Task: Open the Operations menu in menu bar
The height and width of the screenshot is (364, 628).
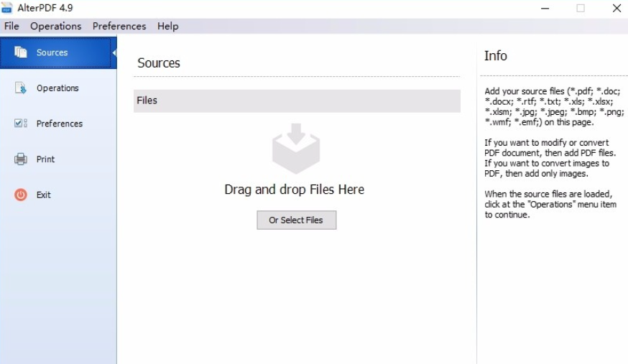Action: click(x=55, y=26)
